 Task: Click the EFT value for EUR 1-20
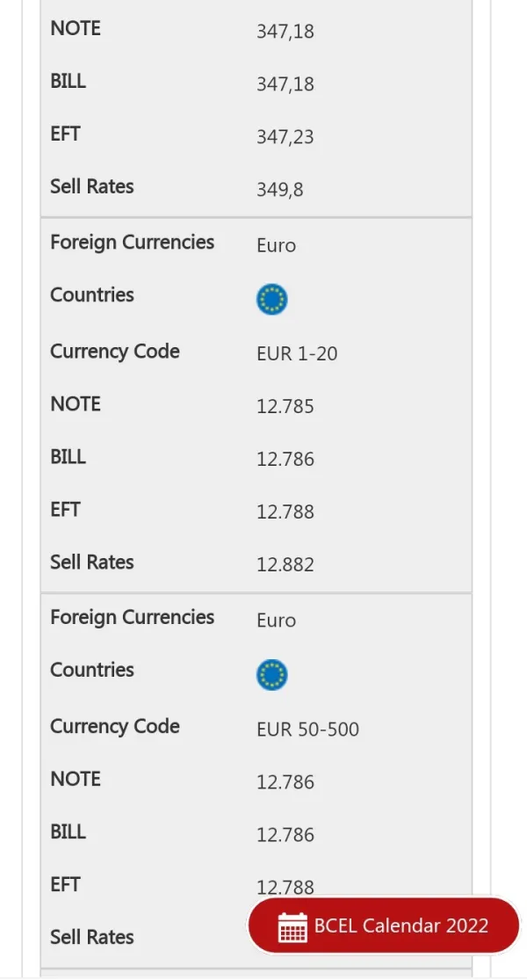[285, 512]
